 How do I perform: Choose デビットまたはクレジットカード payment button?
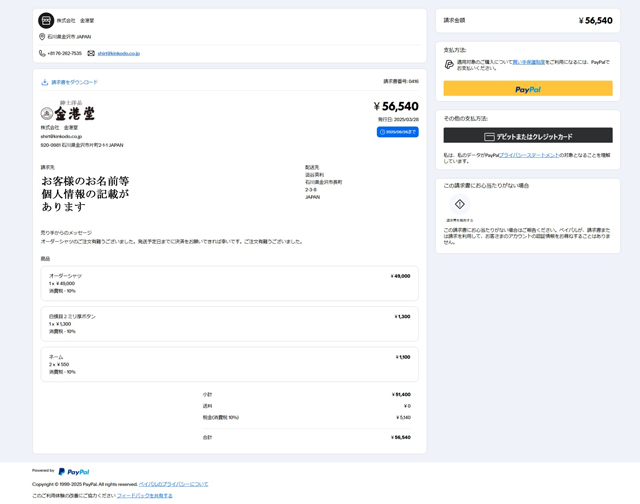tap(527, 136)
